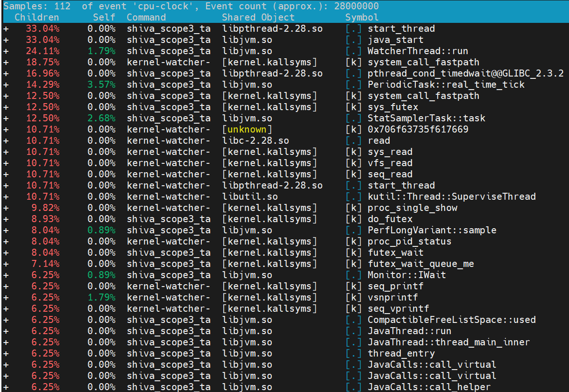Viewport: 569px width, 392px height.
Task: Expand futex_wait_queue_me row plus sign
Action: tap(6, 264)
